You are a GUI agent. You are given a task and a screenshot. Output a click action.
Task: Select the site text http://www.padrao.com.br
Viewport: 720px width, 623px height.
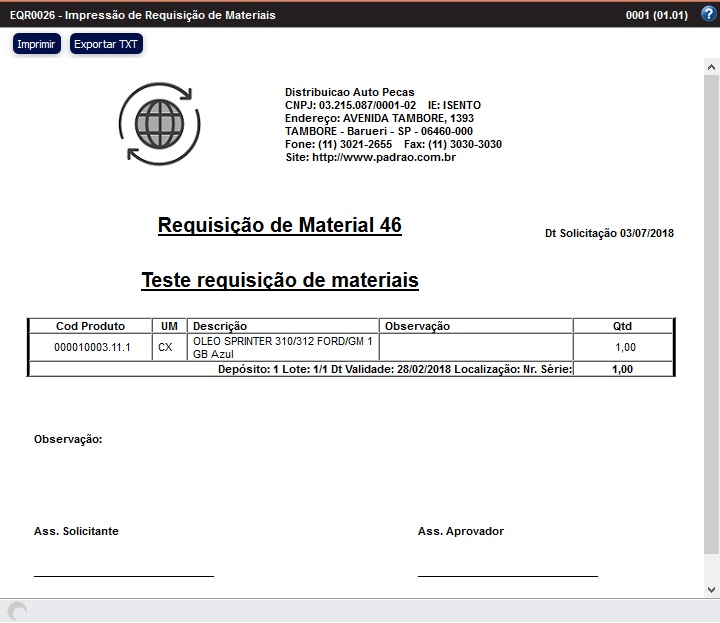pyautogui.click(x=384, y=157)
